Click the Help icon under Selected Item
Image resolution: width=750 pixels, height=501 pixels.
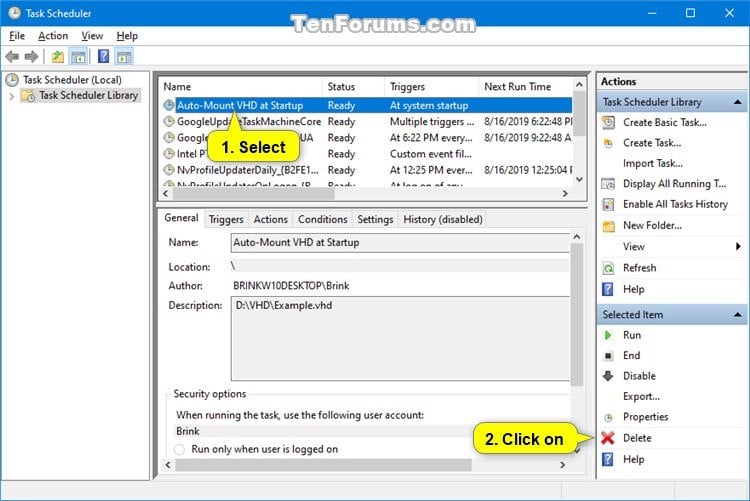[x=607, y=459]
